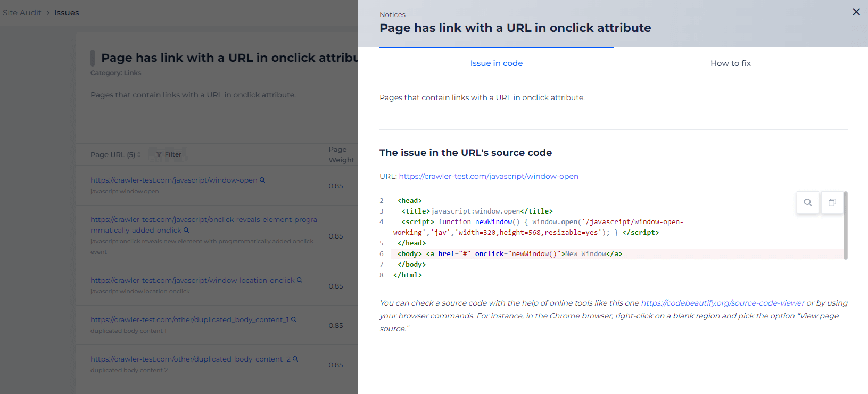Click the 0.85 weight for window-open row
This screenshot has width=868, height=394.
[x=336, y=186]
